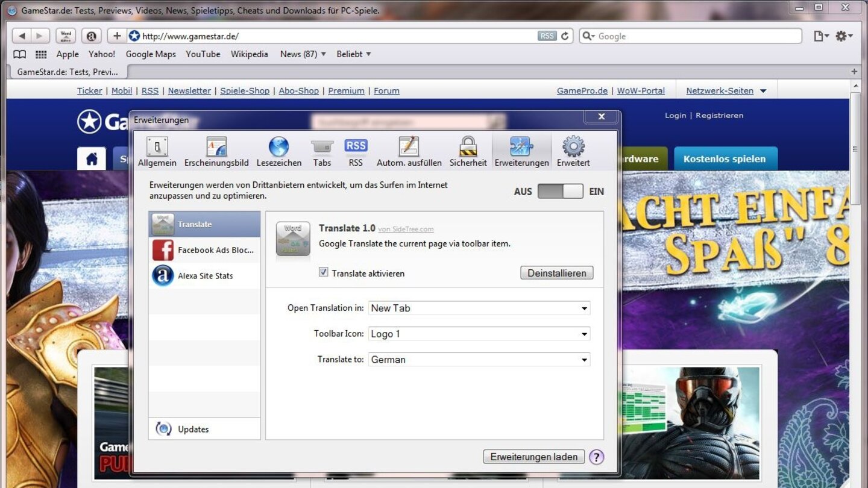Open Abo-Shop link

pyautogui.click(x=299, y=91)
